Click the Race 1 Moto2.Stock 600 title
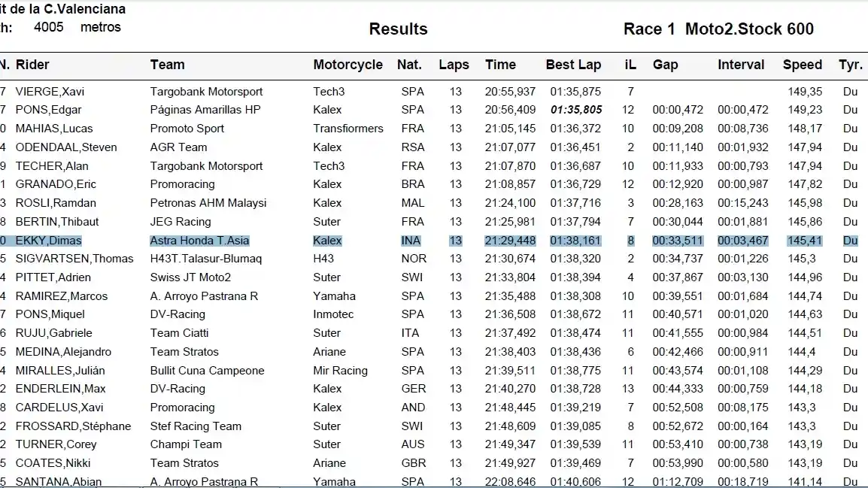Viewport: 868px width, 488px height. pos(718,29)
